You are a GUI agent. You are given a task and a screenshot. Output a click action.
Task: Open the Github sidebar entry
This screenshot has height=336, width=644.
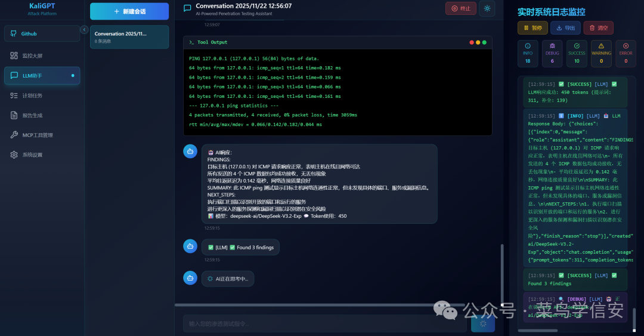42,33
